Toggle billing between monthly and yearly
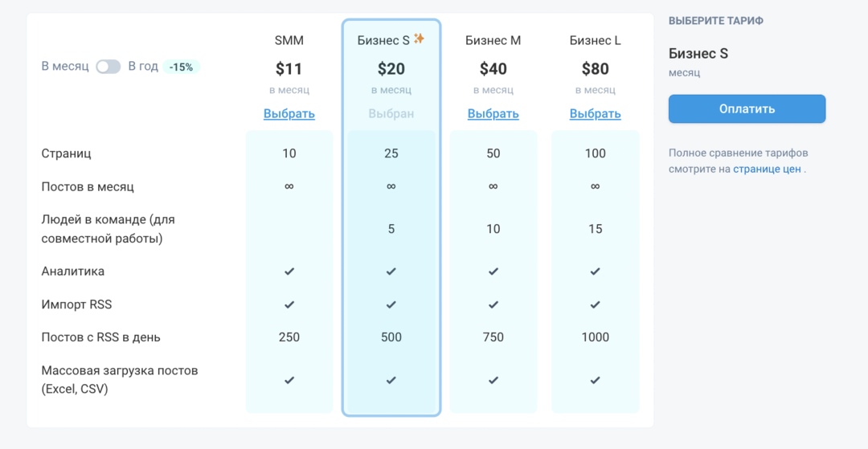Image resolution: width=868 pixels, height=449 pixels. 108,67
